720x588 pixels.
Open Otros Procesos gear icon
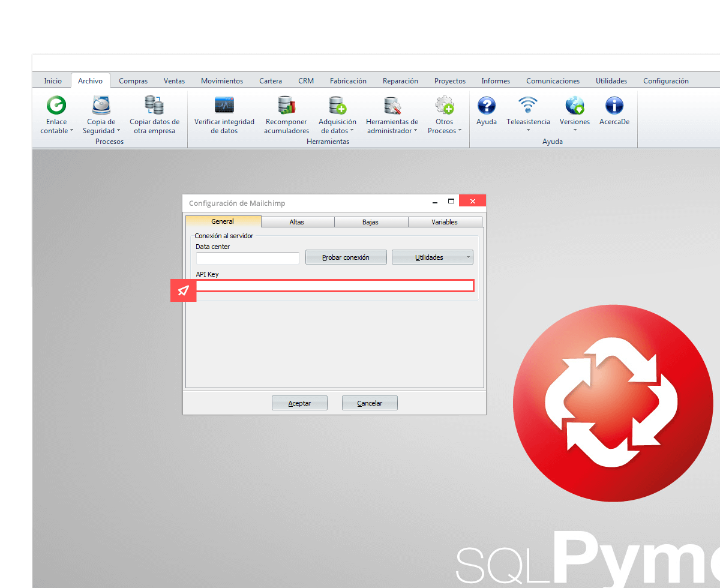(x=445, y=106)
